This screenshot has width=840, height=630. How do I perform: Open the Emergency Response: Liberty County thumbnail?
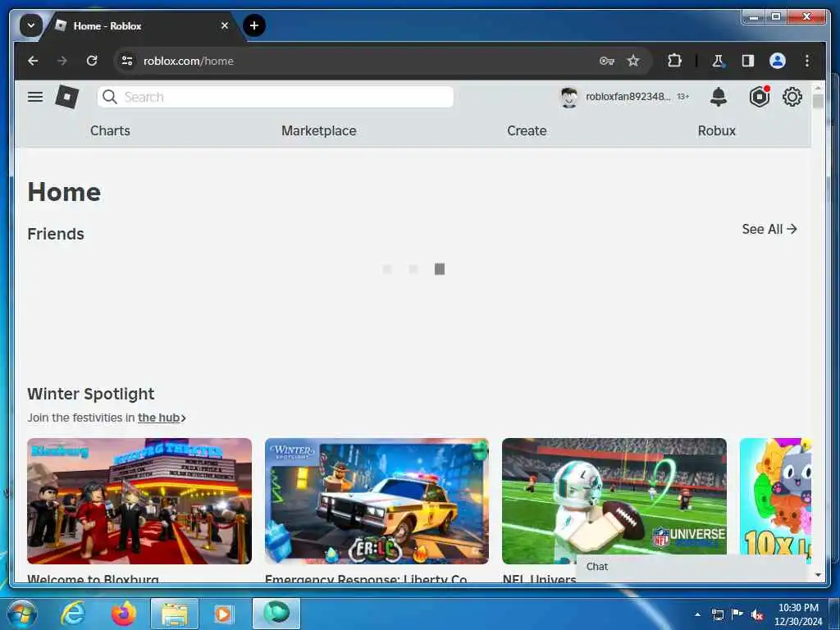pos(377,501)
